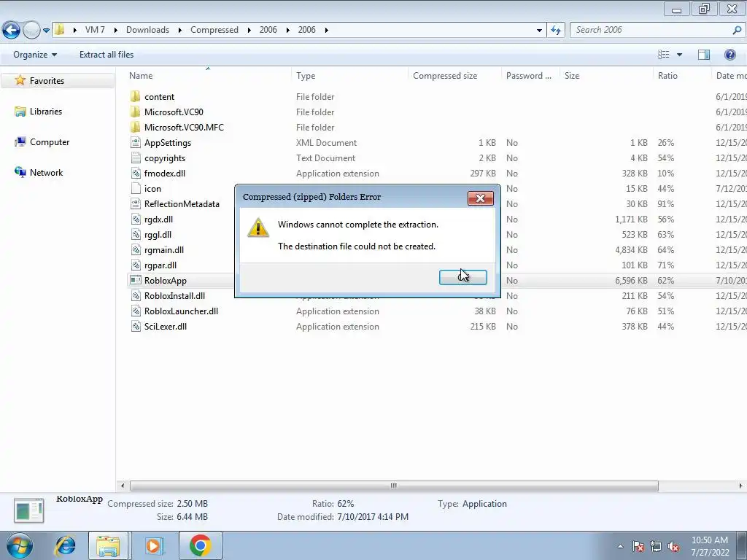
Task: Click the content folder icon
Action: tap(135, 97)
